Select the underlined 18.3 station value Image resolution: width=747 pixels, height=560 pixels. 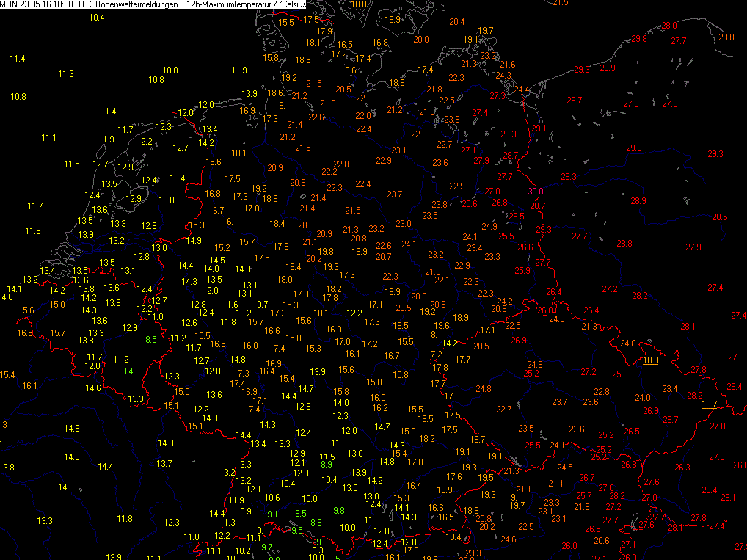pyautogui.click(x=650, y=360)
